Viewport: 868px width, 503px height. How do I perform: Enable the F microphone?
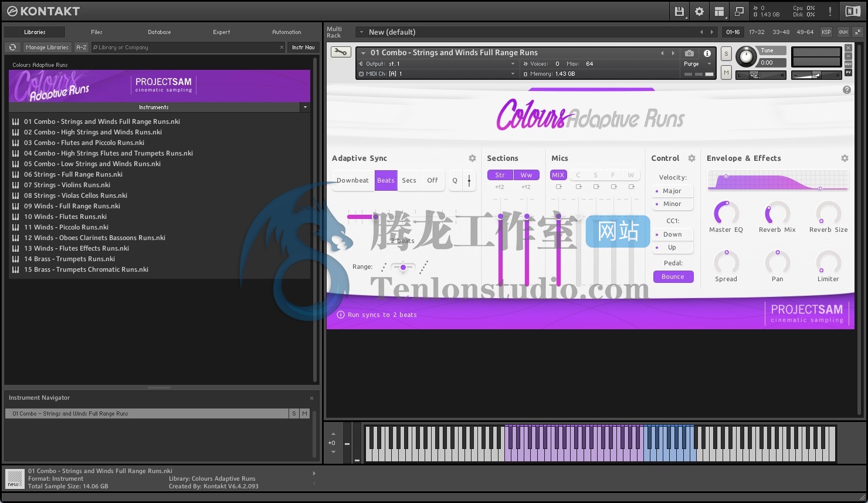(613, 175)
